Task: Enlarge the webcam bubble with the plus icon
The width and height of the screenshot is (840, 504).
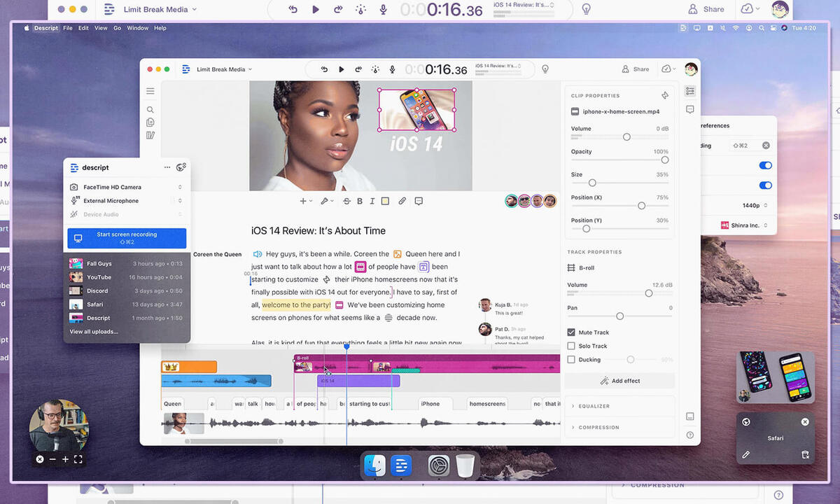Action: (65, 459)
